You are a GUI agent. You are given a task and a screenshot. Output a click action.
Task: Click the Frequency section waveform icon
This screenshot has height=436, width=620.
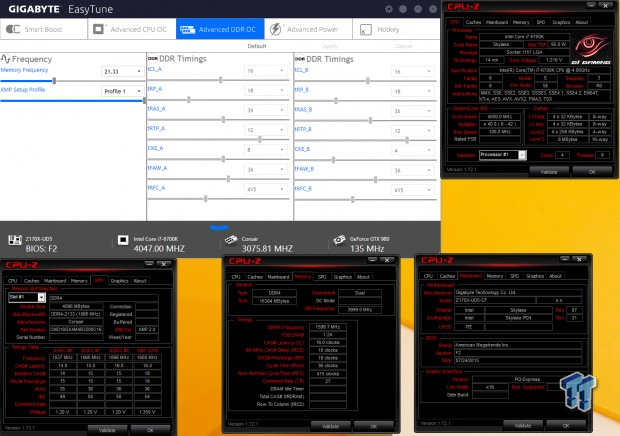[x=5, y=59]
